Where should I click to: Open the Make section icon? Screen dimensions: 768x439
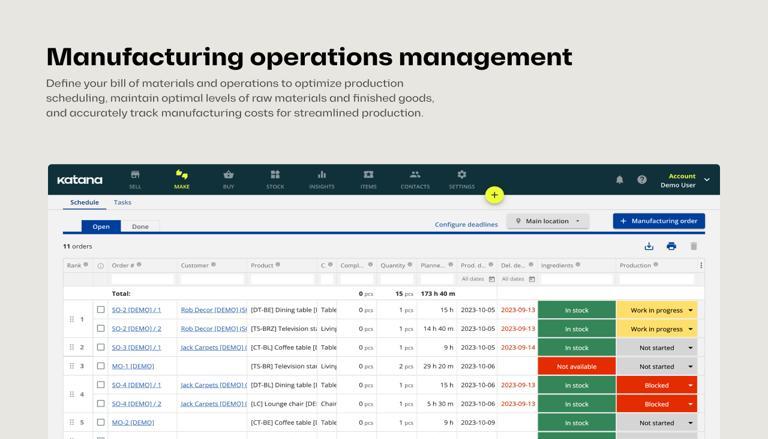coord(182,174)
